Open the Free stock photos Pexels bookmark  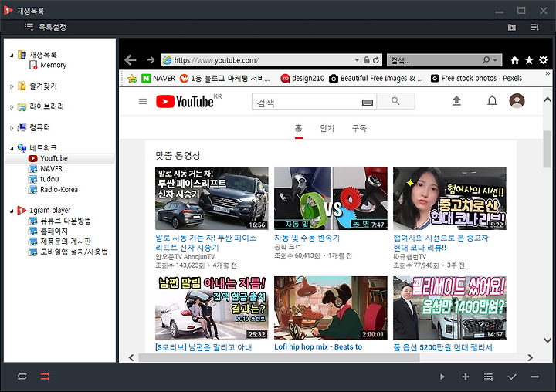476,79
